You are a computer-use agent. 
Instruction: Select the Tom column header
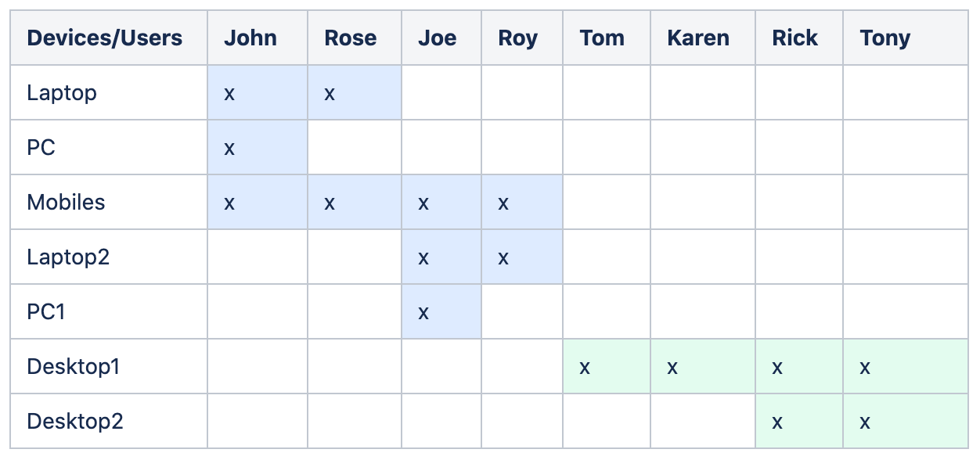(602, 38)
